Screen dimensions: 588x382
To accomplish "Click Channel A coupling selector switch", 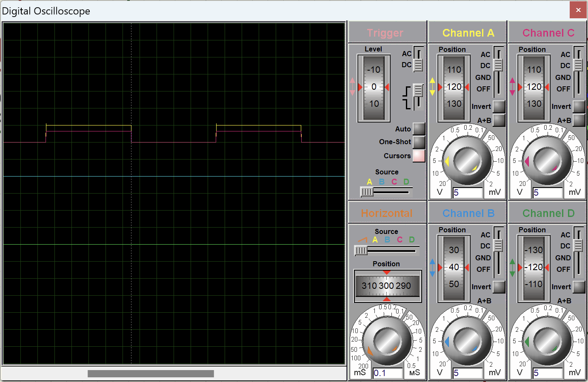I will (498, 71).
